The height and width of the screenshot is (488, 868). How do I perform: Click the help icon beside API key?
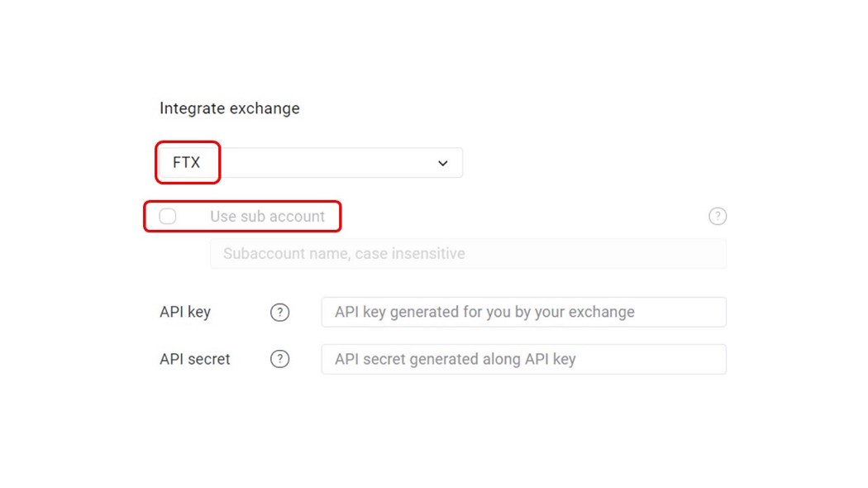point(279,313)
